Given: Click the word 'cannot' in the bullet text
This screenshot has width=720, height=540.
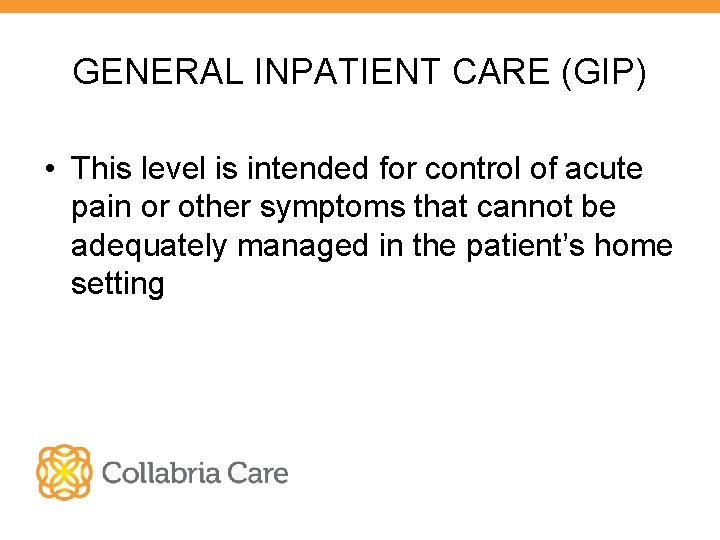Looking at the screenshot, I should (x=524, y=207).
